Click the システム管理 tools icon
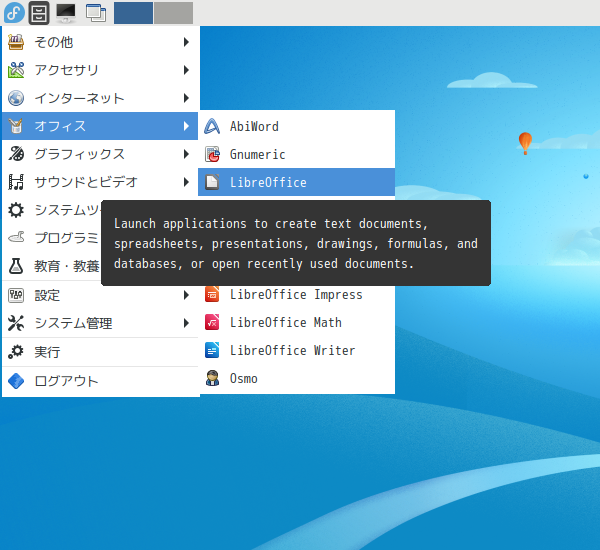 point(16,323)
